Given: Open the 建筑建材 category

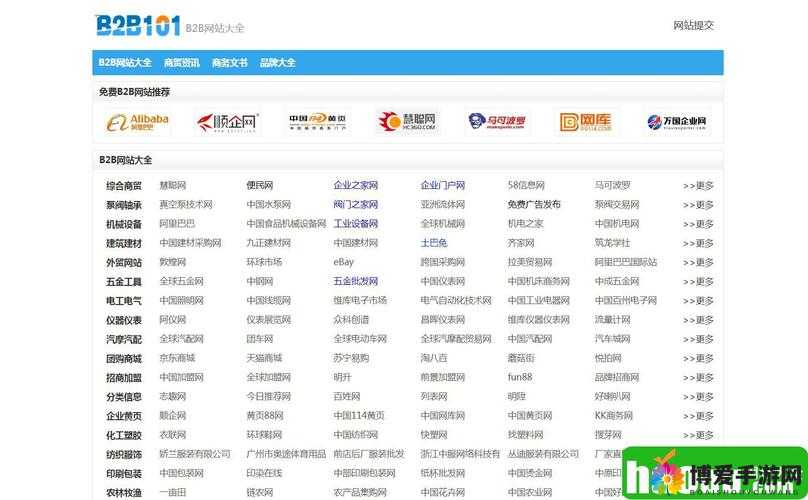Looking at the screenshot, I should [124, 243].
